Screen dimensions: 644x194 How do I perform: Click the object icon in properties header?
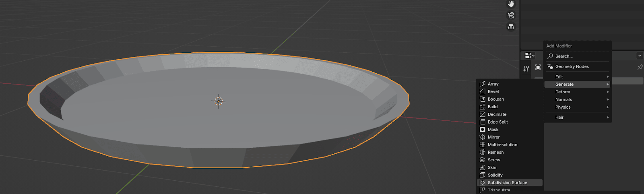point(538,67)
